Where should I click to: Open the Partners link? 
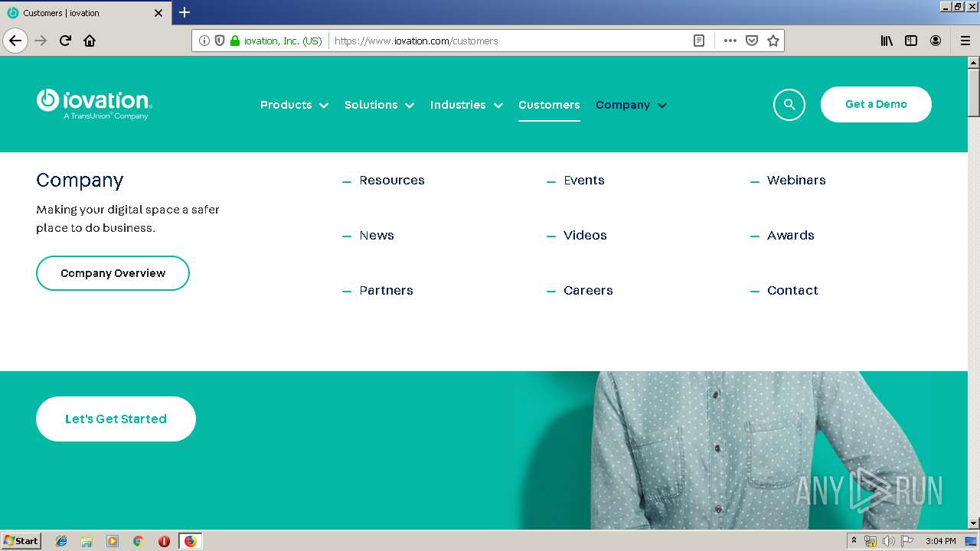point(386,291)
